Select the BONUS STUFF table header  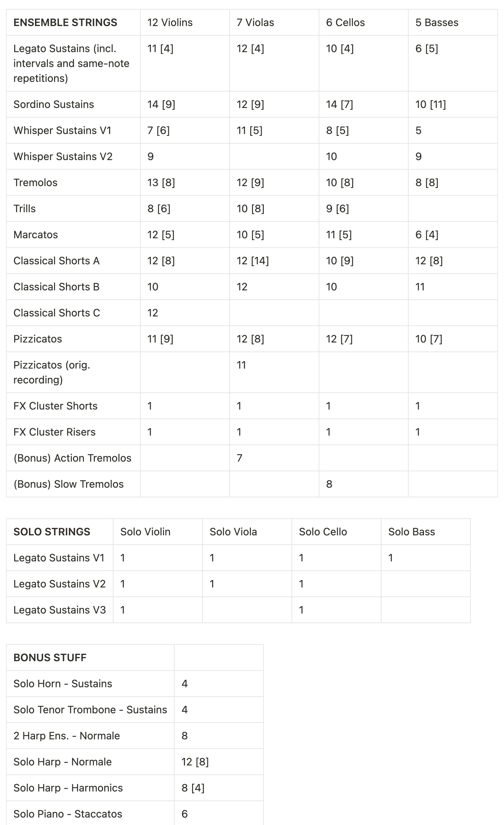(50, 657)
